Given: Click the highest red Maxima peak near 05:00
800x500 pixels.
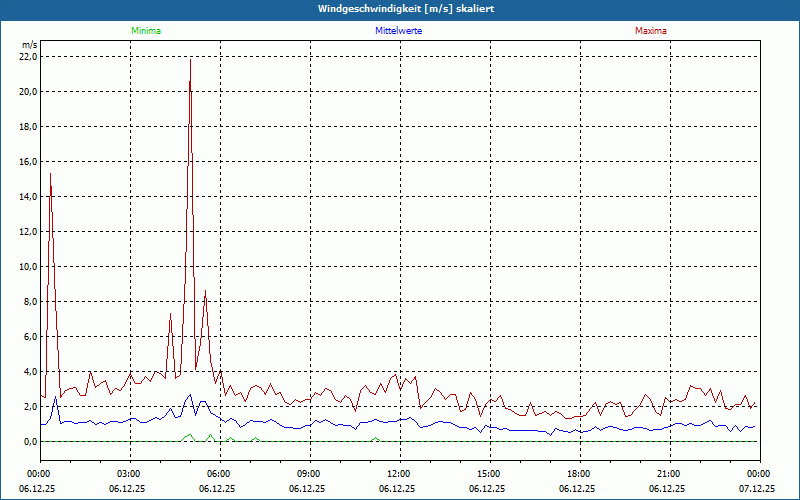Looking at the screenshot, I should pos(190,60).
